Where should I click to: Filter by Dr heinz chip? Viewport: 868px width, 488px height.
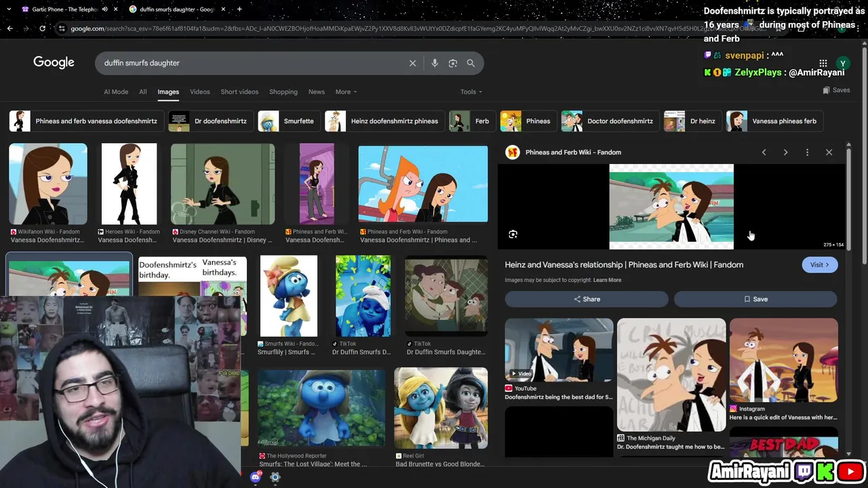[693, 121]
